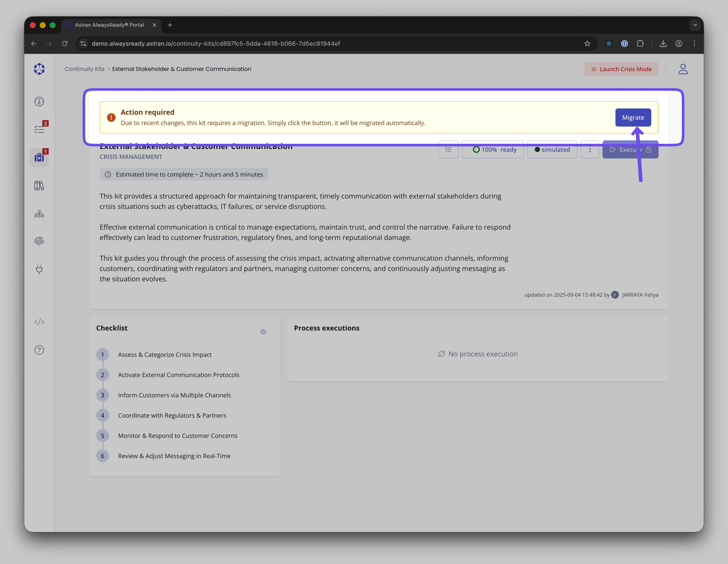The width and height of the screenshot is (728, 564).
Task: Open the library books sidebar icon
Action: pos(39,186)
